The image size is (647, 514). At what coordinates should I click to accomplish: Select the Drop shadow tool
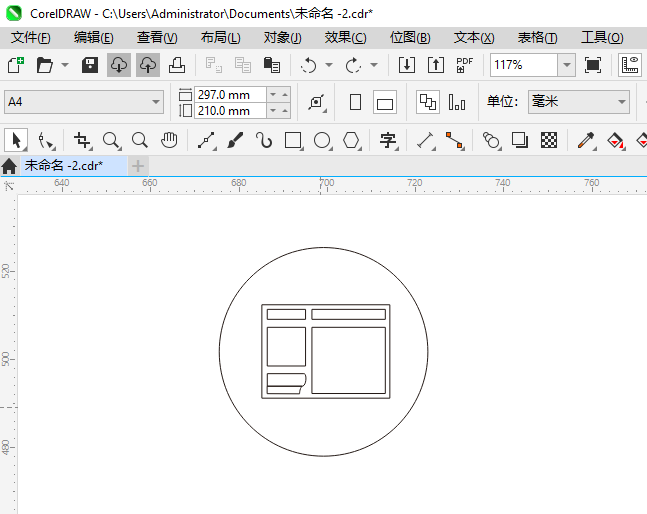pyautogui.click(x=520, y=141)
